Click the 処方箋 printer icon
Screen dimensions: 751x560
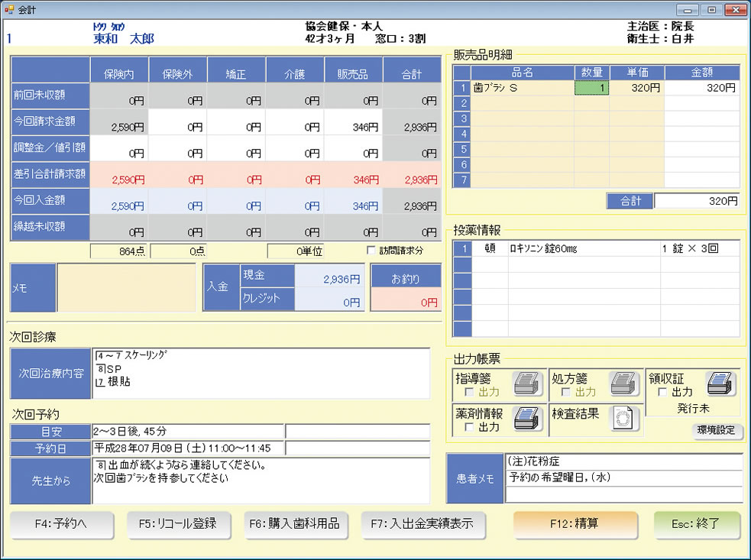[624, 384]
